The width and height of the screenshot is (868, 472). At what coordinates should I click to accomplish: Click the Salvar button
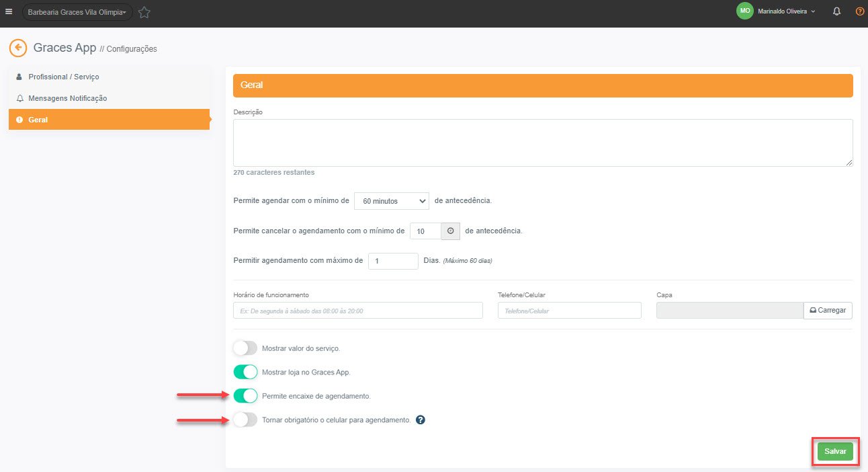click(x=835, y=452)
